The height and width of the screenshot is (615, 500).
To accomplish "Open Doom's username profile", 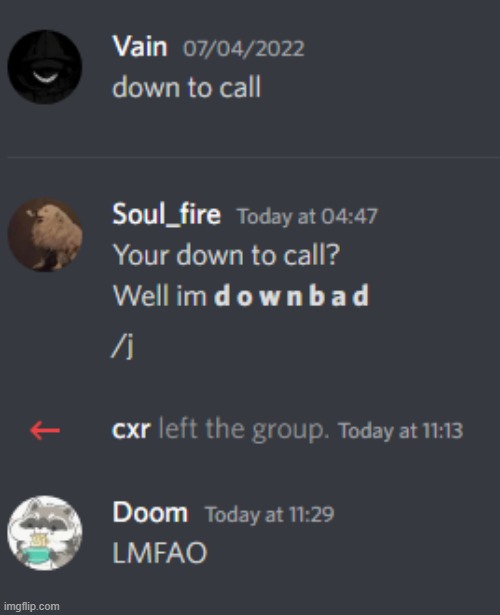I will [x=150, y=513].
